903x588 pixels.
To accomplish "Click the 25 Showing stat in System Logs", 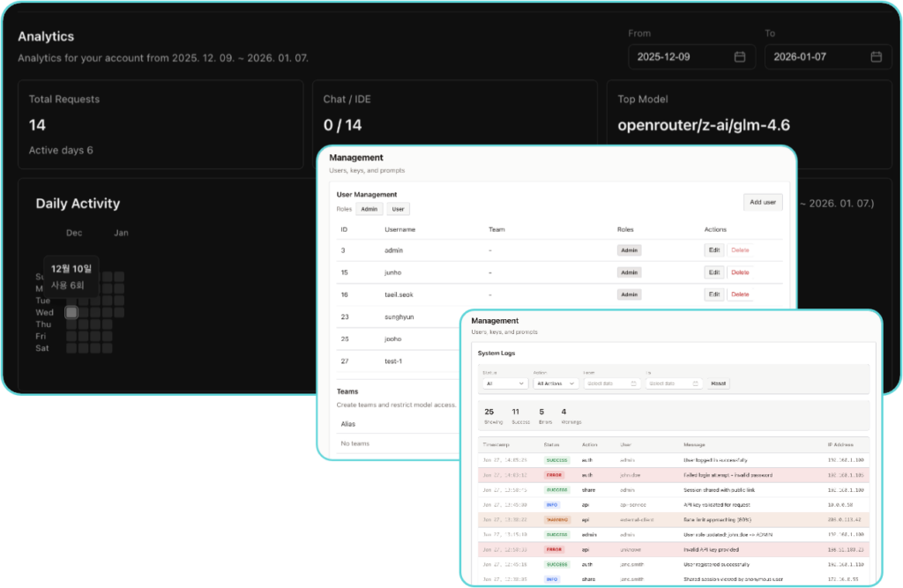I will [493, 416].
